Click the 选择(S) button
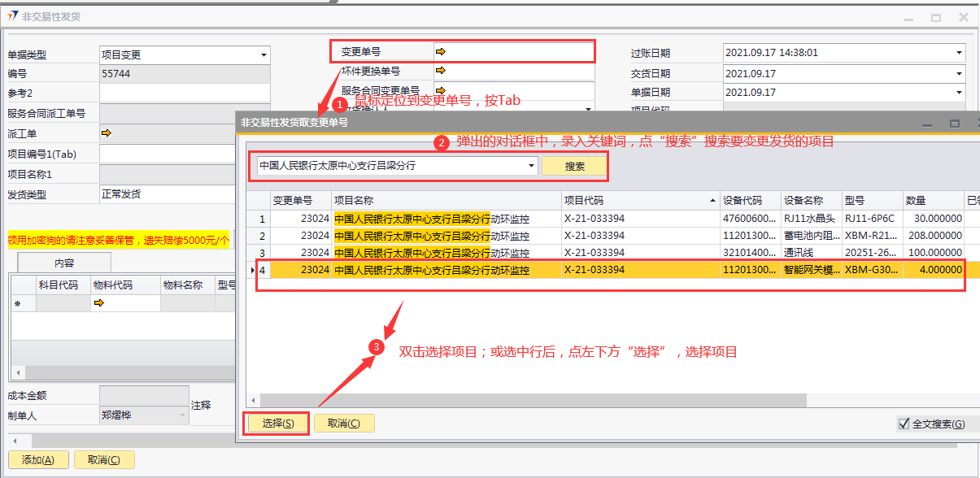This screenshot has width=980, height=478. [277, 424]
